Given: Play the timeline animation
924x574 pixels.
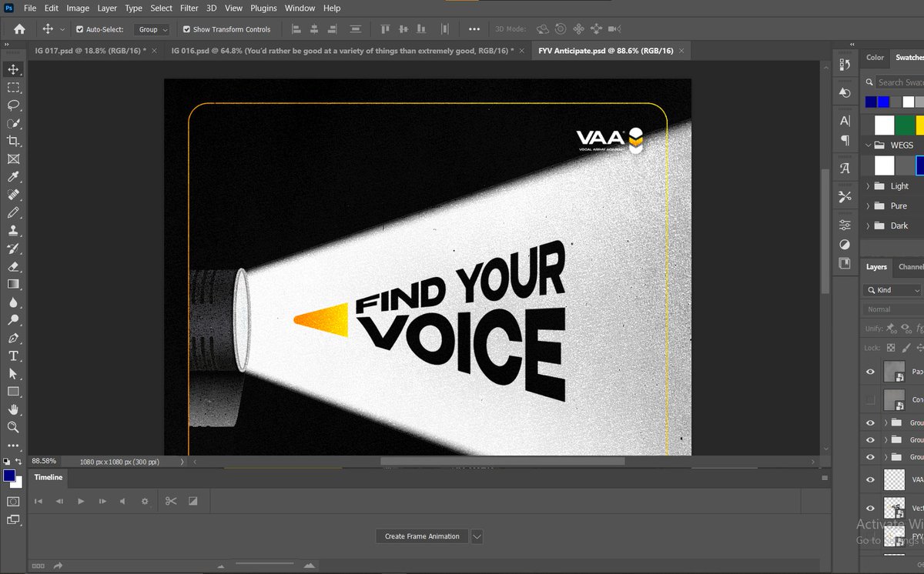Looking at the screenshot, I should tap(81, 501).
